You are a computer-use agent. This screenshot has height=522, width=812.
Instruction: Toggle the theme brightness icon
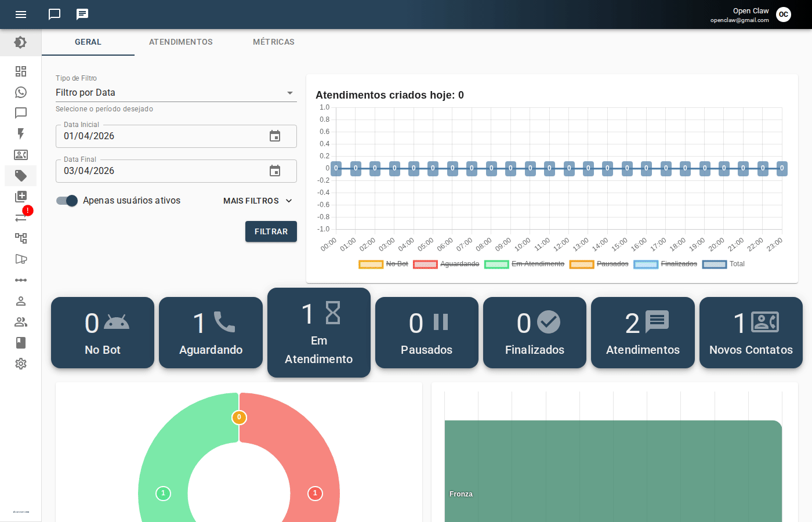(x=20, y=42)
